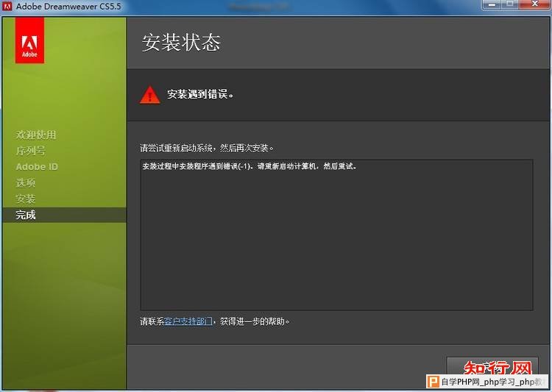
Task: Select the 选项 step in the sidebar
Action: [25, 183]
